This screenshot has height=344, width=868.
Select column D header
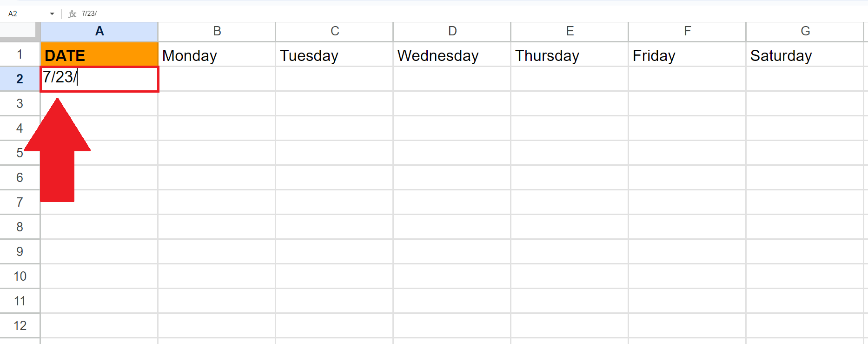(x=452, y=31)
